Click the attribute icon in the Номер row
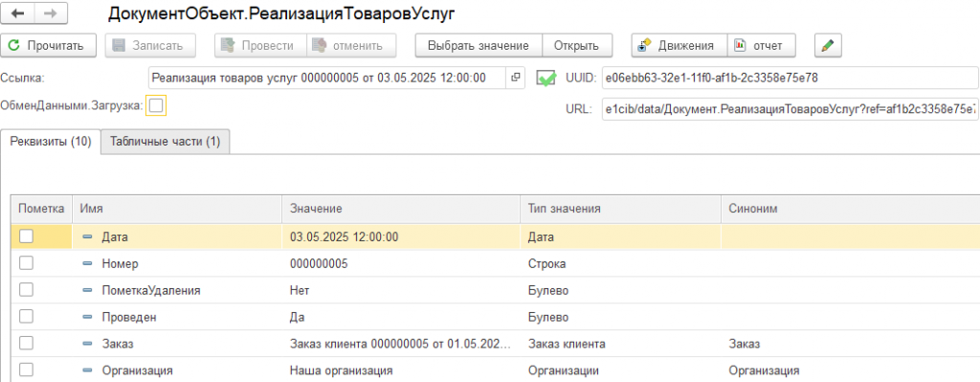This screenshot has width=980, height=382. pos(87,264)
